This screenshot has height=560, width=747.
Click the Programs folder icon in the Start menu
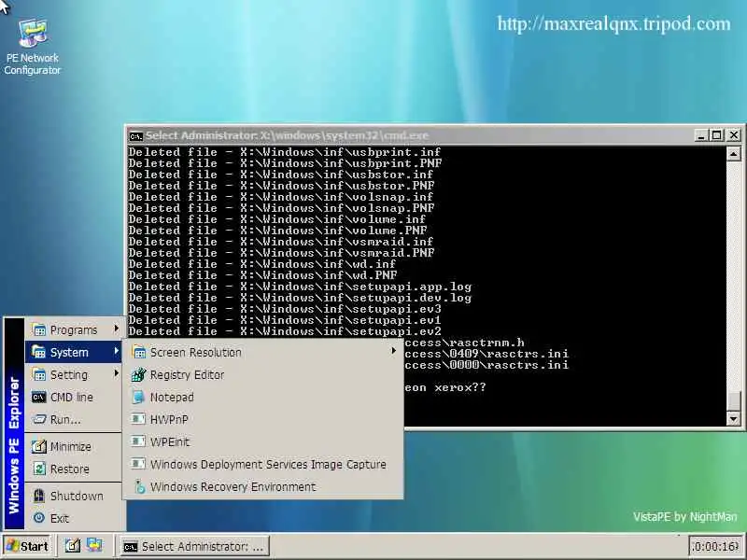38,329
